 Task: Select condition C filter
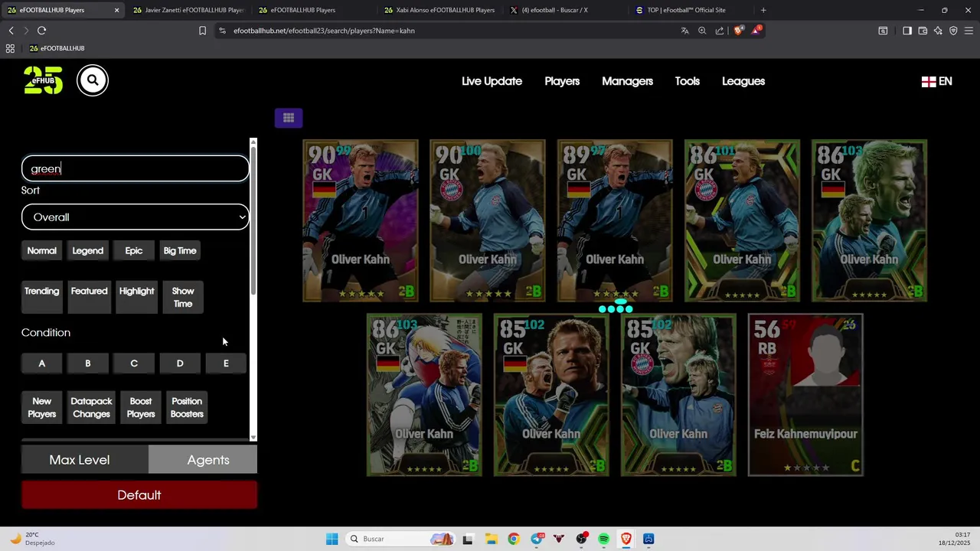tap(134, 364)
